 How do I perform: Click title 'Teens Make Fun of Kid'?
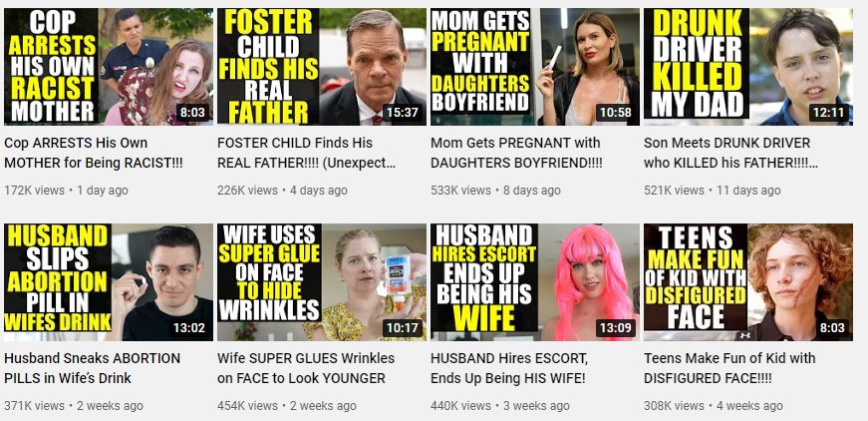coord(729,368)
